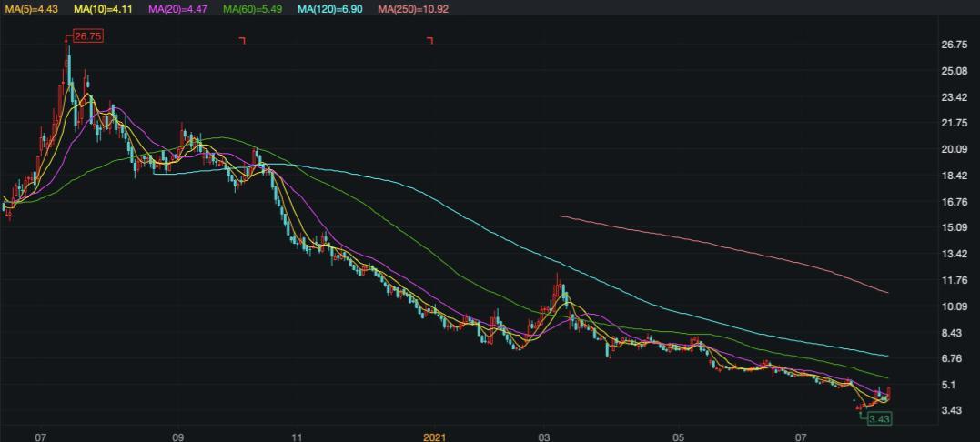Click the red 26.75 high price marker

click(x=87, y=37)
